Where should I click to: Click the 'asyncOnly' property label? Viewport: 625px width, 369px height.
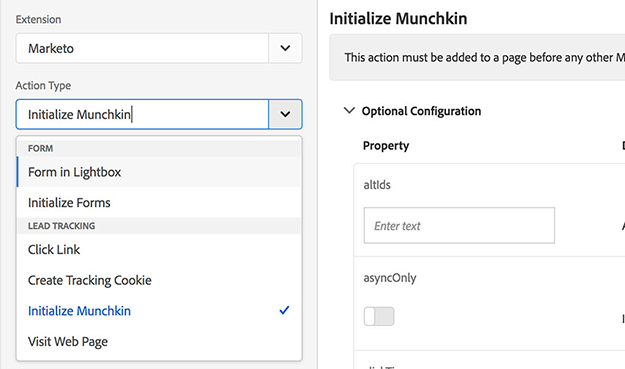point(390,278)
